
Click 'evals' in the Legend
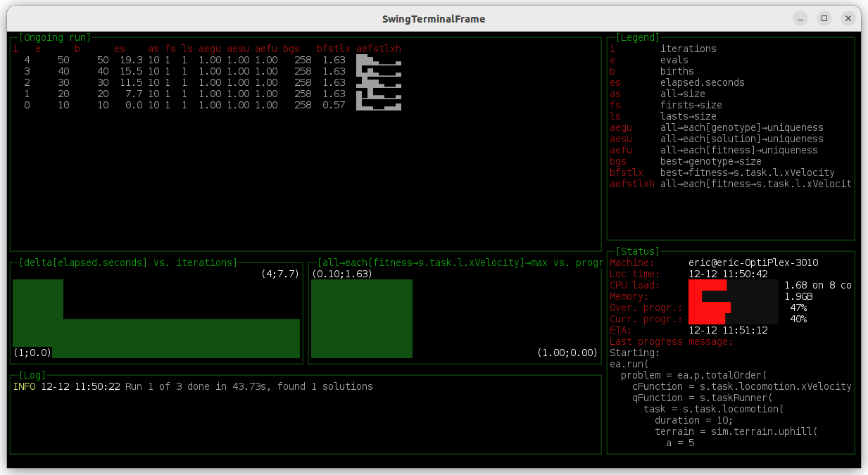[674, 60]
